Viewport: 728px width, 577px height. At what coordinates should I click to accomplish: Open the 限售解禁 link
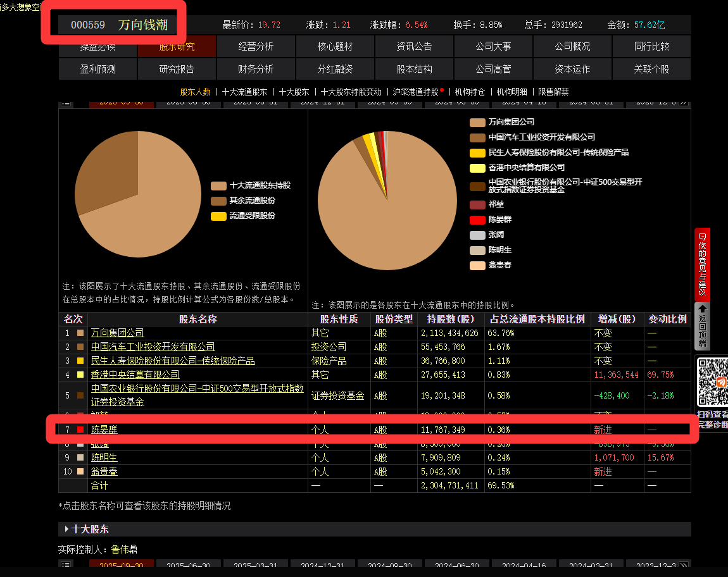[553, 92]
